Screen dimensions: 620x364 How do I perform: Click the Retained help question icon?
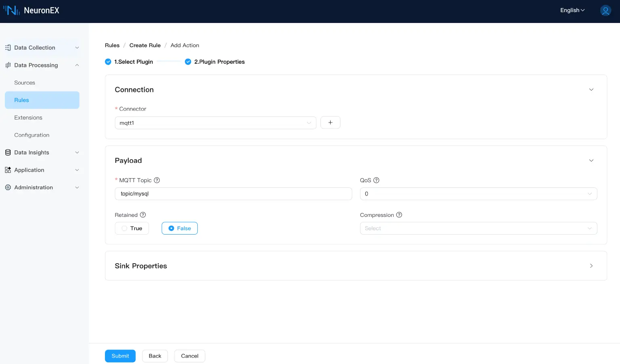click(143, 215)
